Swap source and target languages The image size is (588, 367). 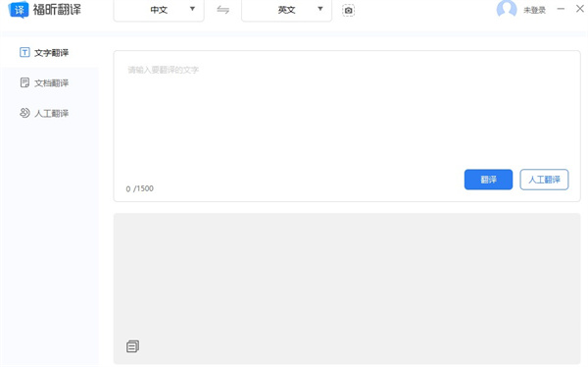[222, 10]
